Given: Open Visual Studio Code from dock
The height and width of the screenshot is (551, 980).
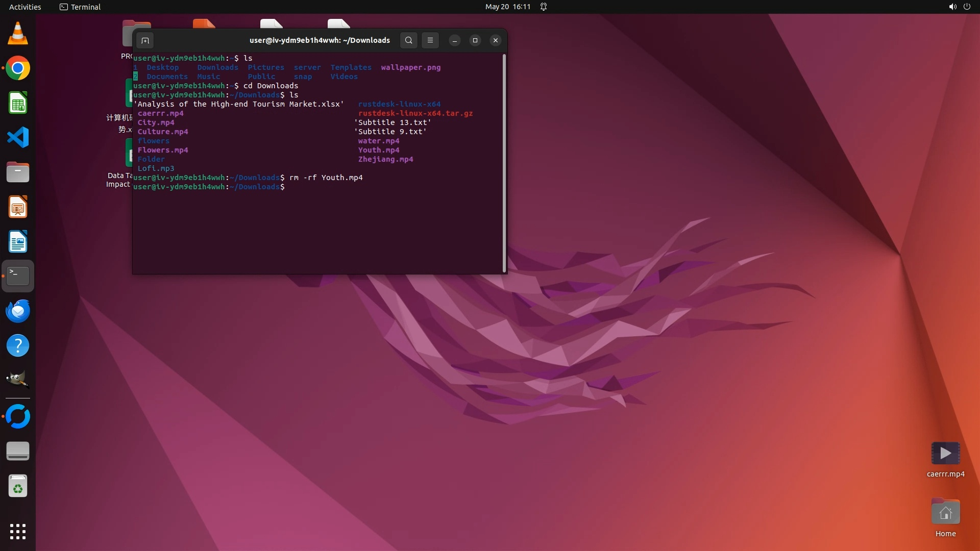Looking at the screenshot, I should point(18,138).
